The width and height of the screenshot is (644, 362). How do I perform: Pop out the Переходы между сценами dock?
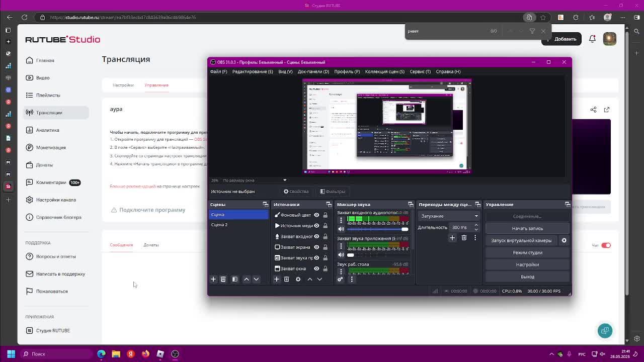[x=478, y=205]
